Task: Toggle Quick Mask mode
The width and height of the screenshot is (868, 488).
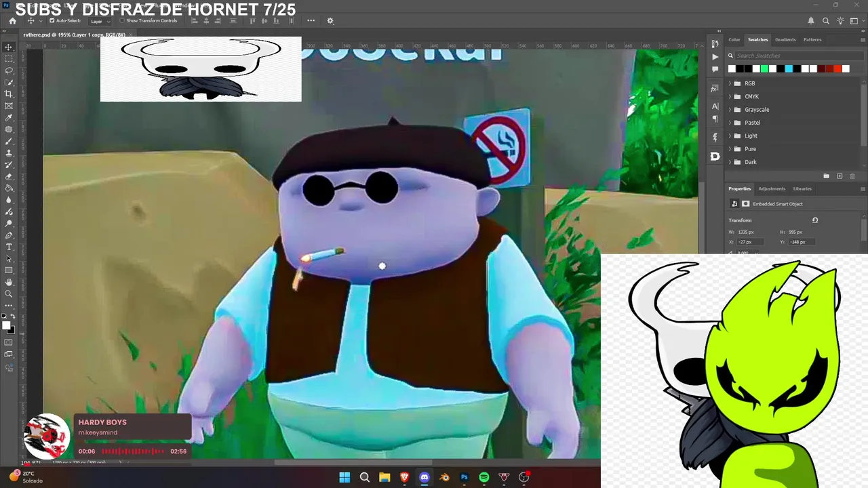Action: coord(9,342)
